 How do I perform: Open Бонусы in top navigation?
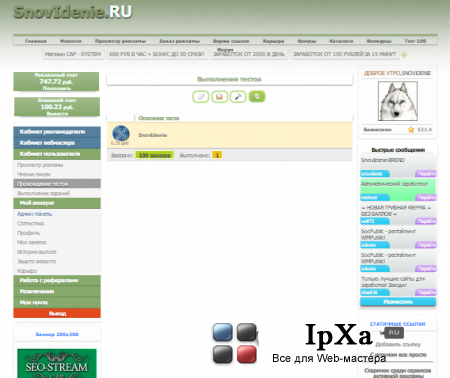point(307,41)
